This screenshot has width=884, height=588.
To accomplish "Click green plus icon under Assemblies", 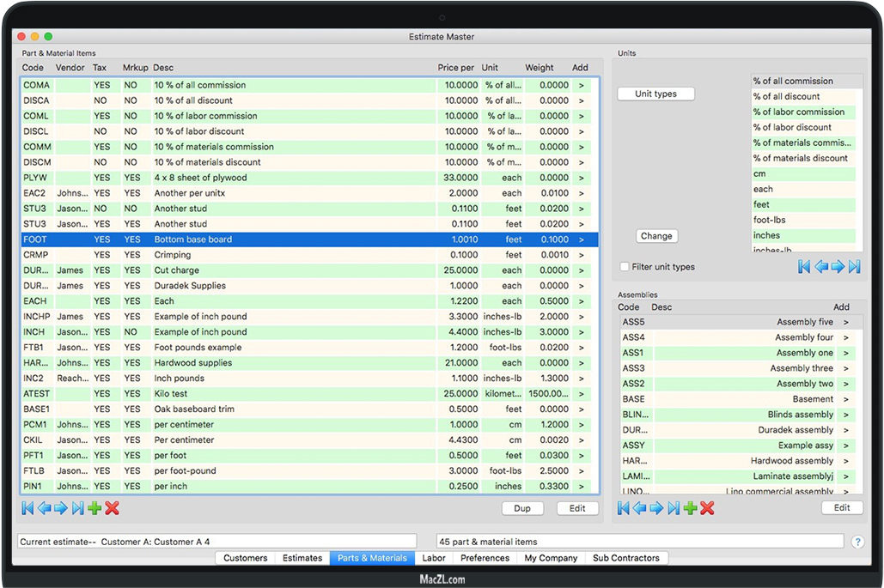I will [x=690, y=508].
